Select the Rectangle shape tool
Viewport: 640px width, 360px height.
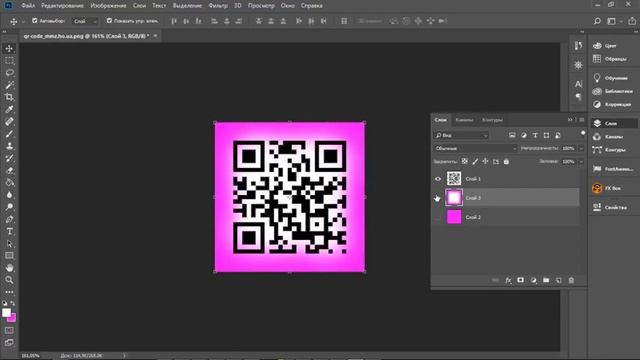coord(9,256)
